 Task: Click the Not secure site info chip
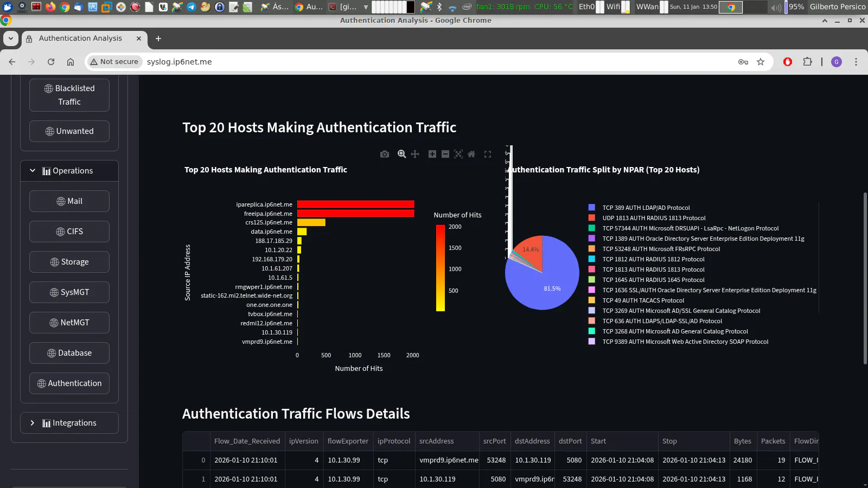(x=114, y=62)
